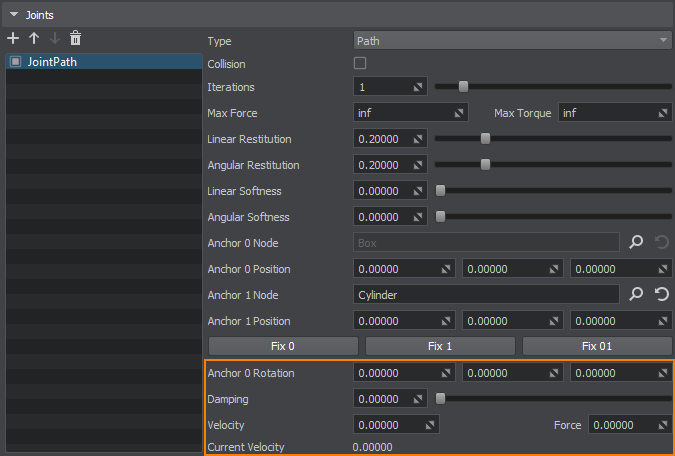The image size is (675, 456).
Task: Click the Linear Restitution slider handle
Action: [485, 139]
